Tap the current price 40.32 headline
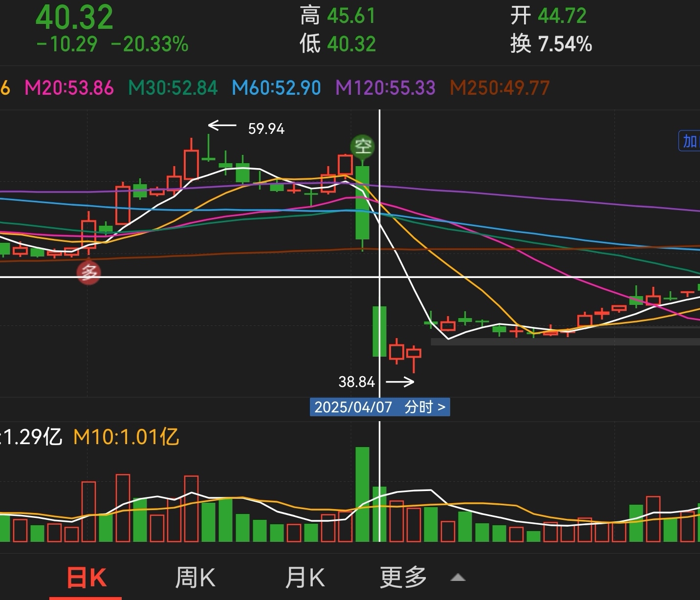This screenshot has height=600, width=700. [74, 18]
